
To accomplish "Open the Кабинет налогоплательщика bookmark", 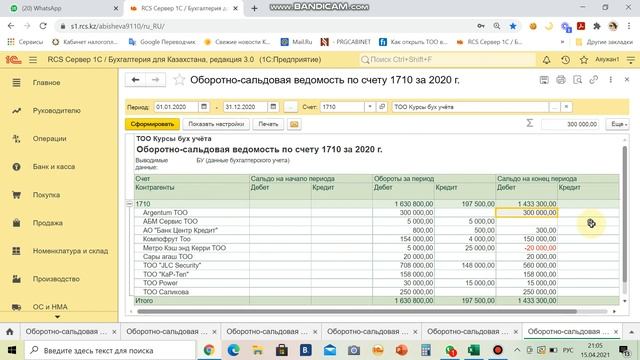I will [x=86, y=42].
